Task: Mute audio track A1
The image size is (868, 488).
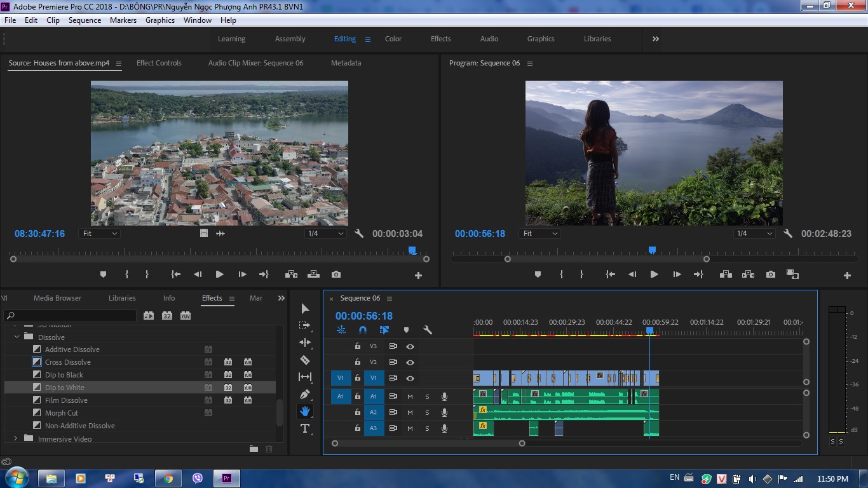Action: click(410, 396)
